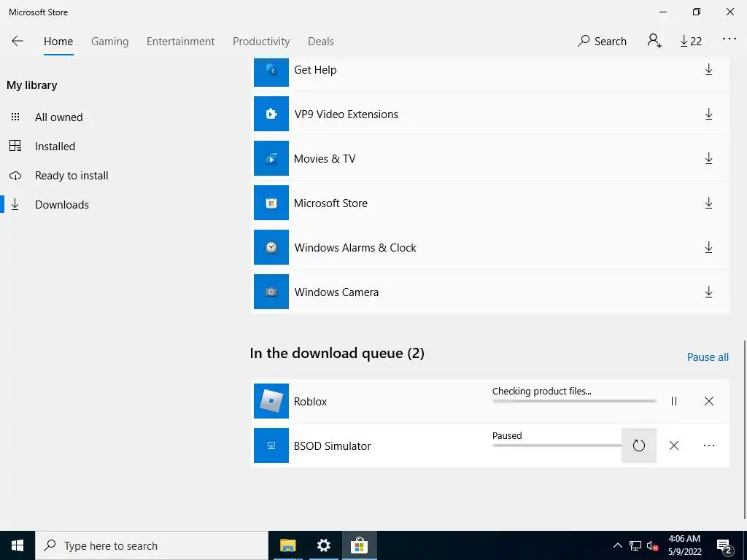
Task: Download update for Microsoft Store
Action: coord(708,203)
